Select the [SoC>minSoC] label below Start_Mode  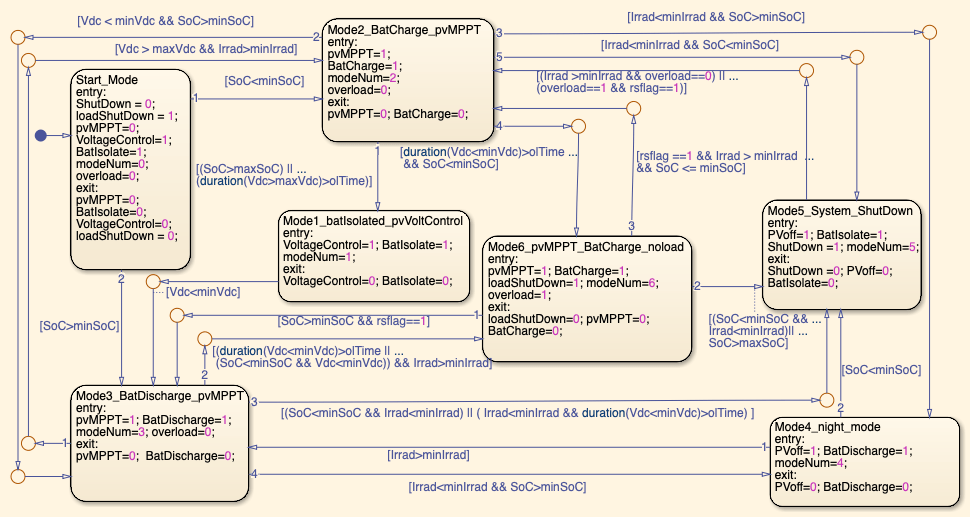[79, 326]
